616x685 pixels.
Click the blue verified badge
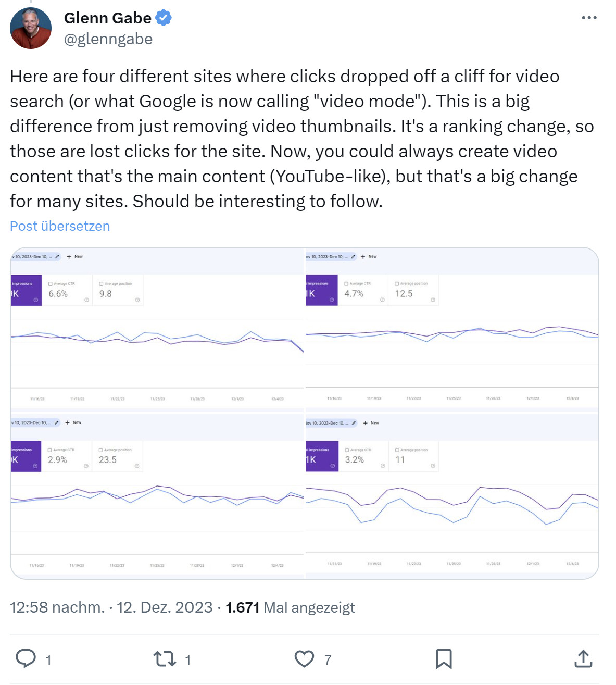click(x=164, y=18)
